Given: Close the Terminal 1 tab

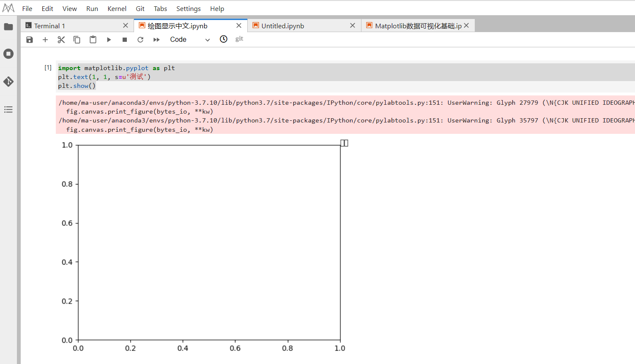Looking at the screenshot, I should point(126,26).
